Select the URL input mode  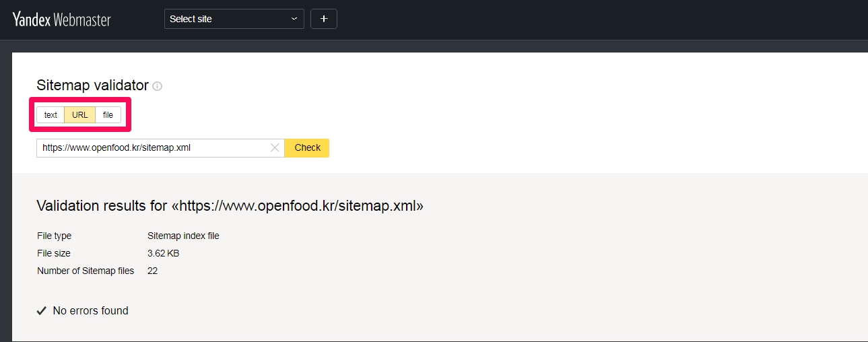click(79, 115)
